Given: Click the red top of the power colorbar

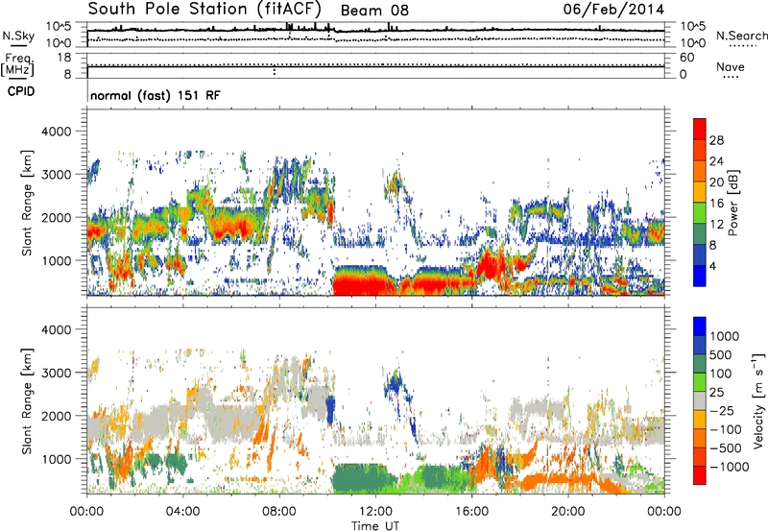Looking at the screenshot, I should 700,129.
